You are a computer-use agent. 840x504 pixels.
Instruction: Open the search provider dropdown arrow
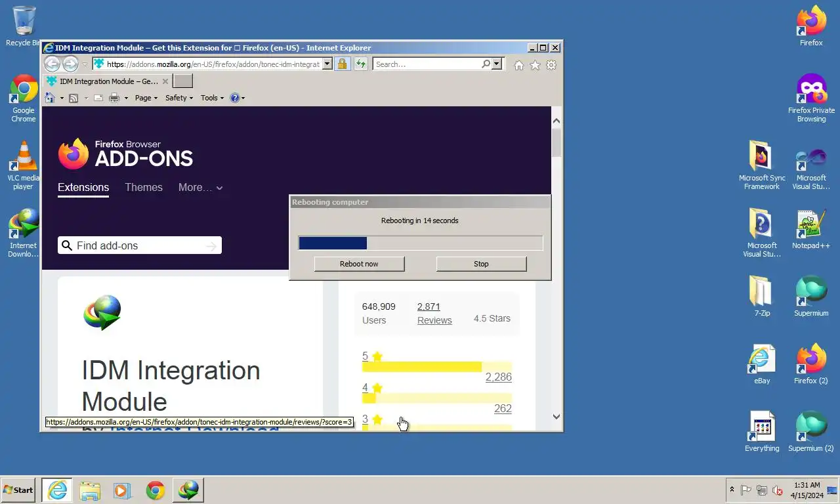pyautogui.click(x=497, y=64)
